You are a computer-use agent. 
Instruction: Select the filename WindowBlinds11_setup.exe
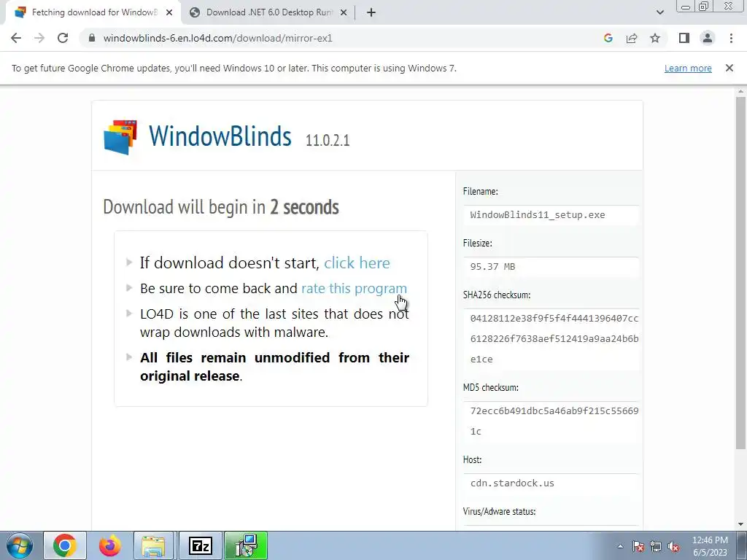coord(538,215)
